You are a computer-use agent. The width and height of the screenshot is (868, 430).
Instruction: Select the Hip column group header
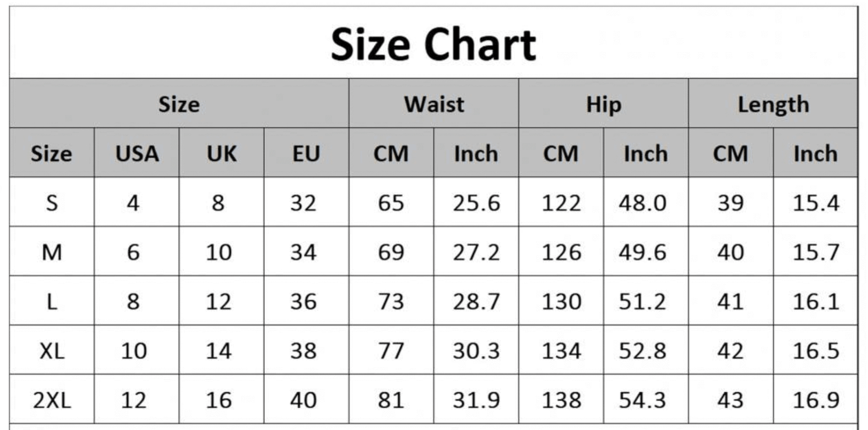[603, 104]
